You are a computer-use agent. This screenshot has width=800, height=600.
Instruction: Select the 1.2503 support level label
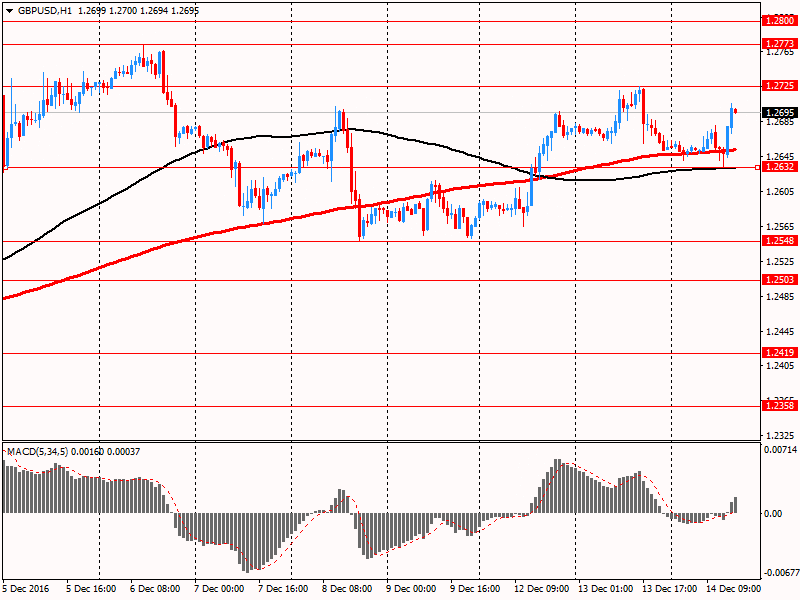coord(780,280)
